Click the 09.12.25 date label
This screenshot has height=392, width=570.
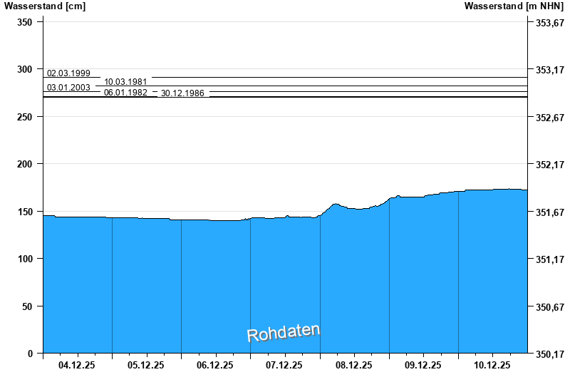coord(423,365)
